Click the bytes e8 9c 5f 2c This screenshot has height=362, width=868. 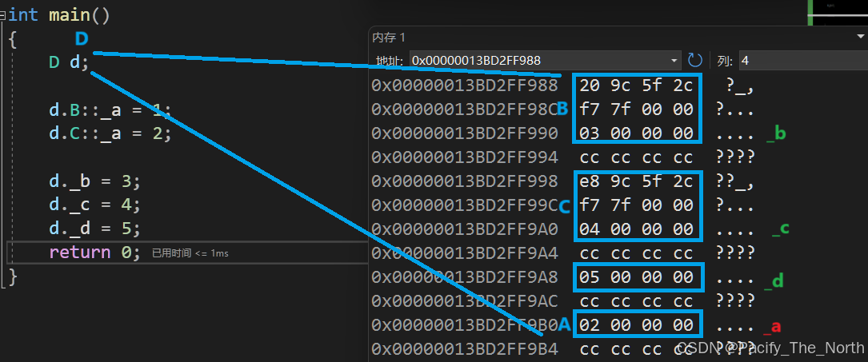pyautogui.click(x=637, y=181)
